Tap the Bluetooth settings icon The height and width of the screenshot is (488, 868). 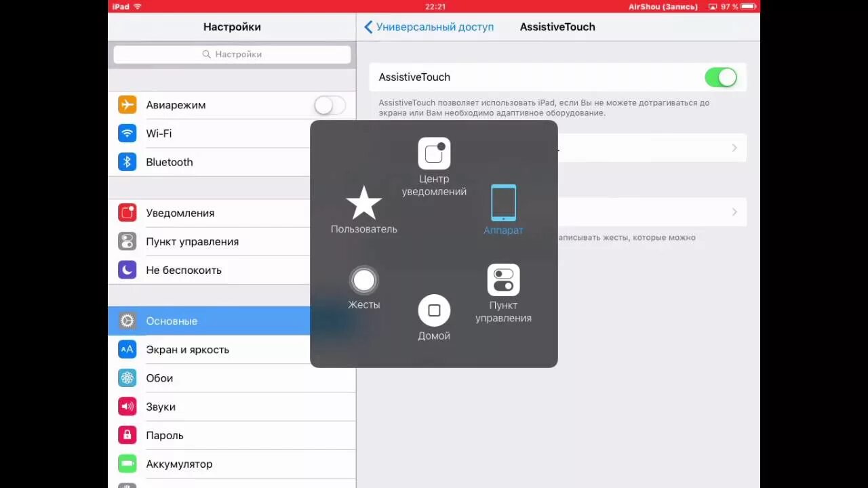coord(127,162)
